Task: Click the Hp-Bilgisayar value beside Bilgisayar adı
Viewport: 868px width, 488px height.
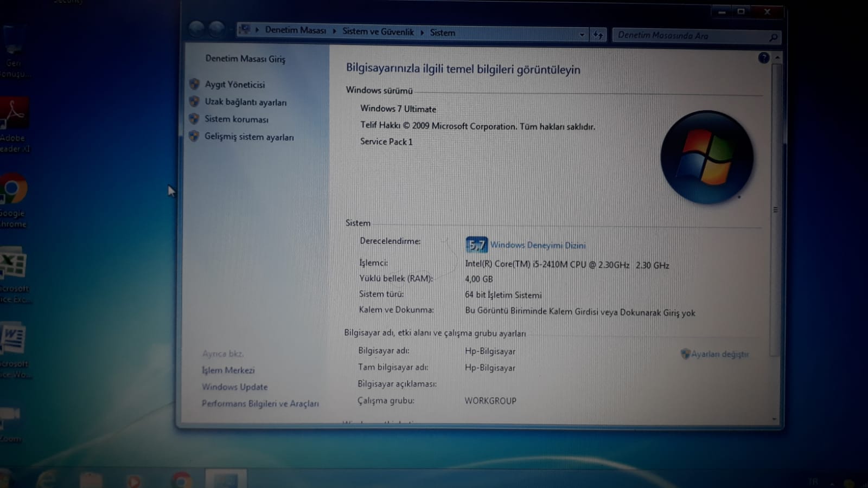Action: (490, 351)
